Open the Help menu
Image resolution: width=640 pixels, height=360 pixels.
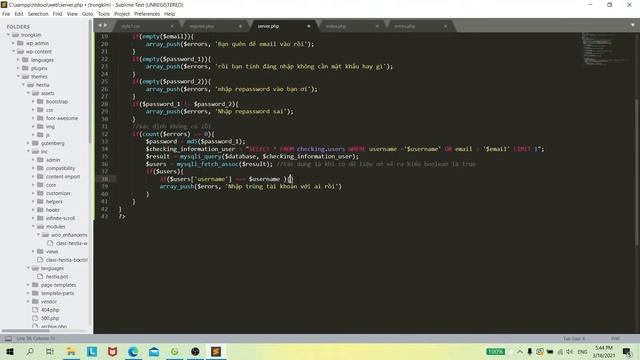pyautogui.click(x=169, y=14)
